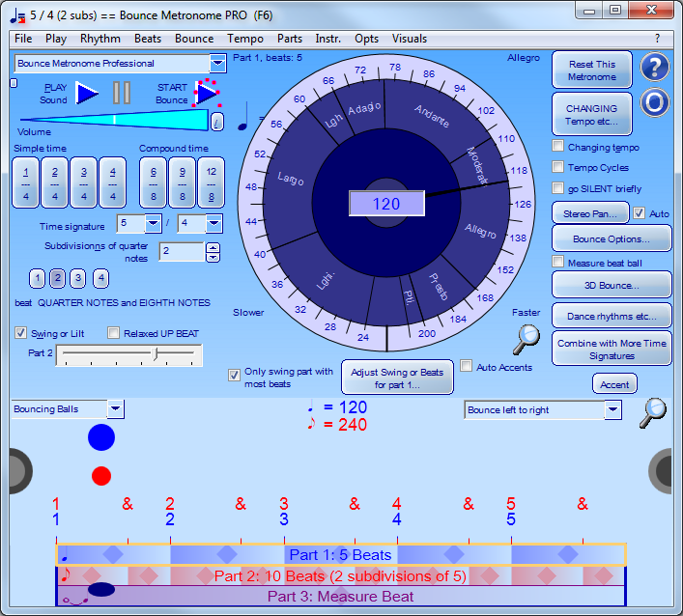Enable Changing tempo checkbox
This screenshot has height=616, width=683.
[x=558, y=146]
